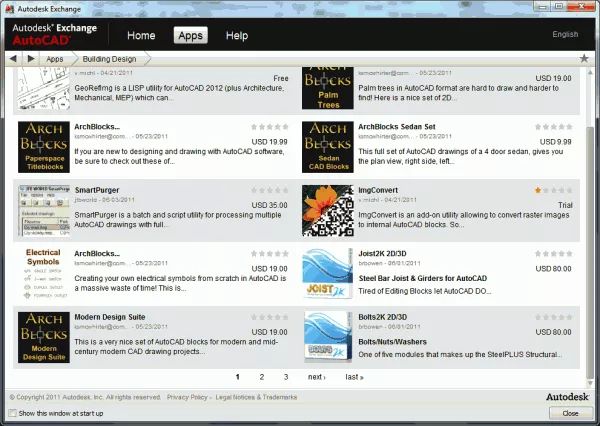Click the next page link
Screen dimensions: 600x426
(x=317, y=377)
